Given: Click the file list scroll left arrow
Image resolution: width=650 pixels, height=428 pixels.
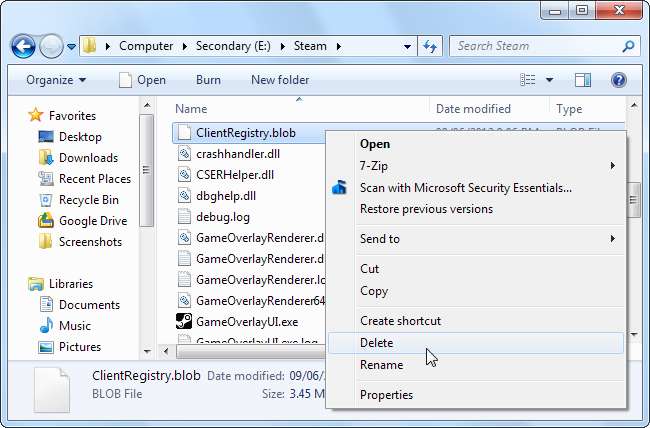Looking at the screenshot, I should pyautogui.click(x=166, y=352).
